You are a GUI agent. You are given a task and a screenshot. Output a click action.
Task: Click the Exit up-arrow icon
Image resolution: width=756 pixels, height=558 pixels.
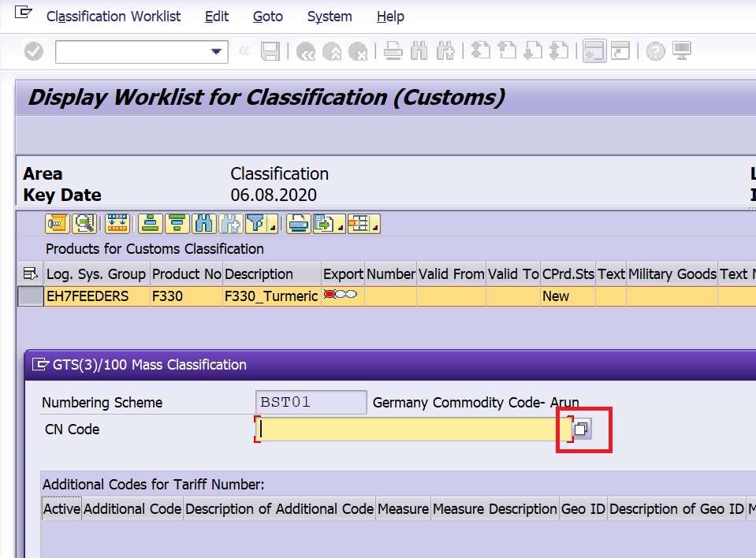coord(332,51)
